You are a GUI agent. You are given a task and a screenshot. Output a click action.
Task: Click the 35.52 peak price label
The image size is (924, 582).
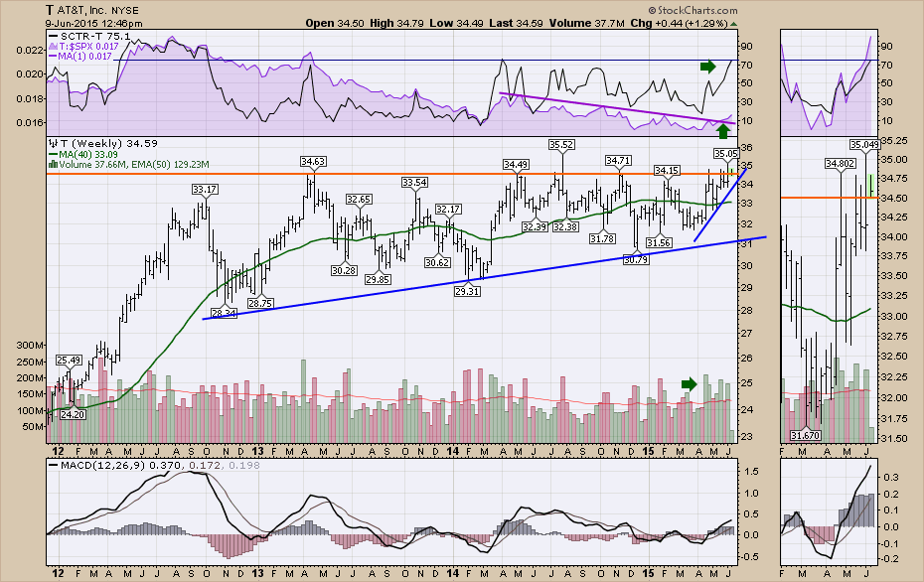pos(561,144)
